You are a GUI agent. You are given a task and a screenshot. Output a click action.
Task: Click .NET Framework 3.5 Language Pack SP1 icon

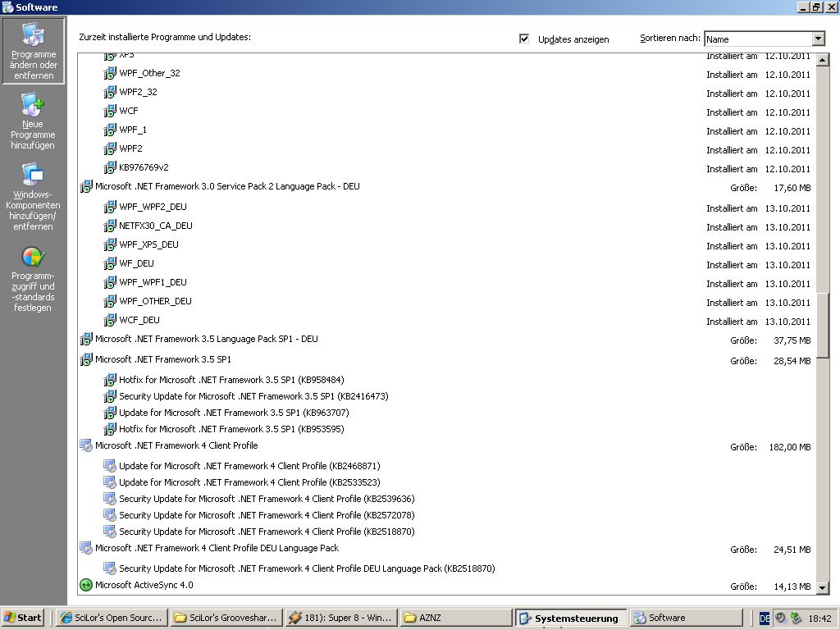pos(85,339)
